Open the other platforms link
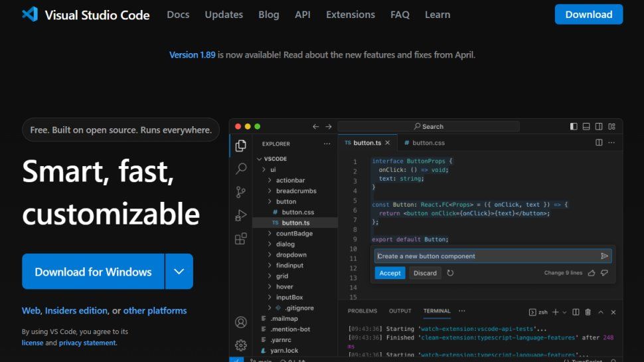This screenshot has height=362, width=644. (x=155, y=311)
